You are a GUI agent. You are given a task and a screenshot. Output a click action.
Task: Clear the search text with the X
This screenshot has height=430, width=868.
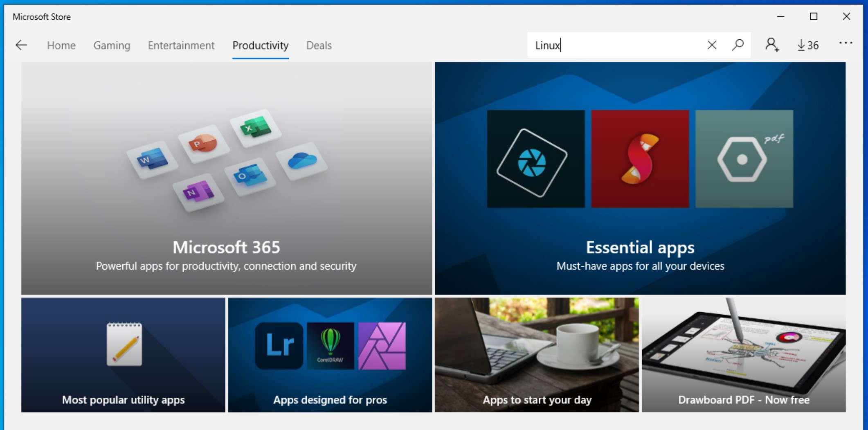pyautogui.click(x=712, y=45)
